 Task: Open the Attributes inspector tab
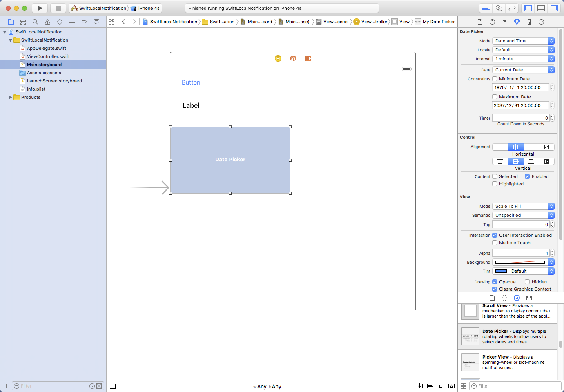tap(517, 22)
